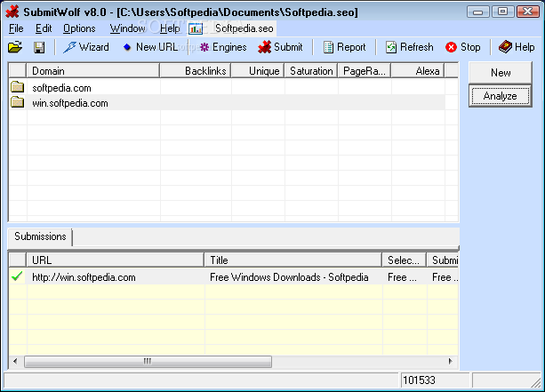Launch the Wizard from the toolbar
The width and height of the screenshot is (545, 392).
coord(86,47)
